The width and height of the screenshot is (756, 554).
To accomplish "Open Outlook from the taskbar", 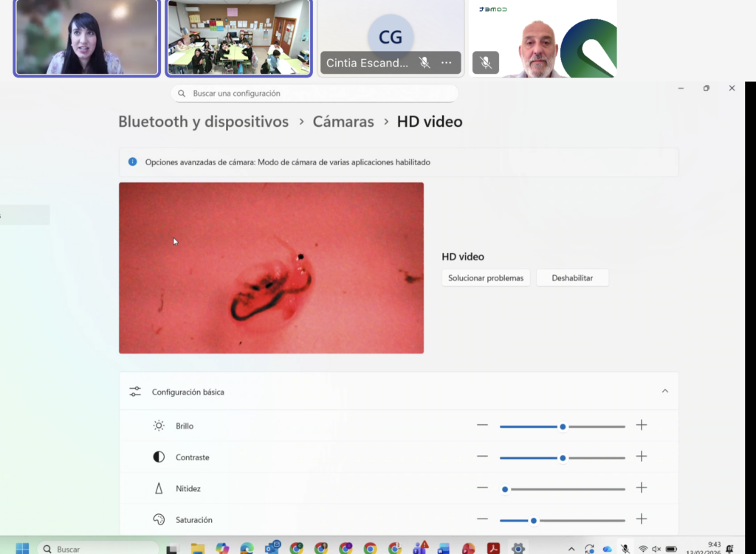I will coord(272,548).
